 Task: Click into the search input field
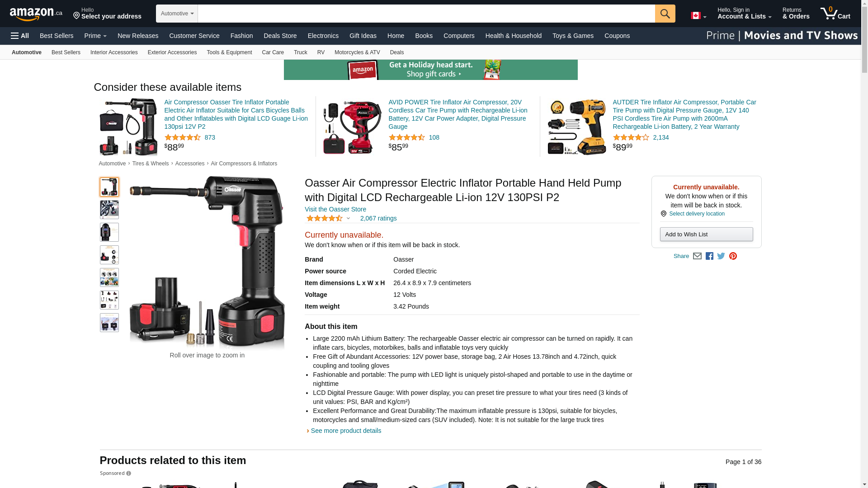[426, 14]
